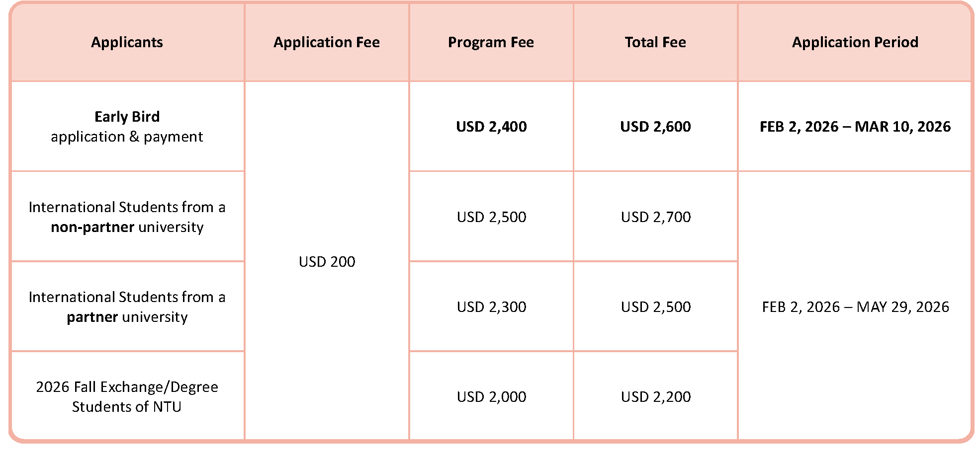The height and width of the screenshot is (457, 980).
Task: Select the FEB 2 – MAR 10, 2026 period
Action: pos(855,127)
